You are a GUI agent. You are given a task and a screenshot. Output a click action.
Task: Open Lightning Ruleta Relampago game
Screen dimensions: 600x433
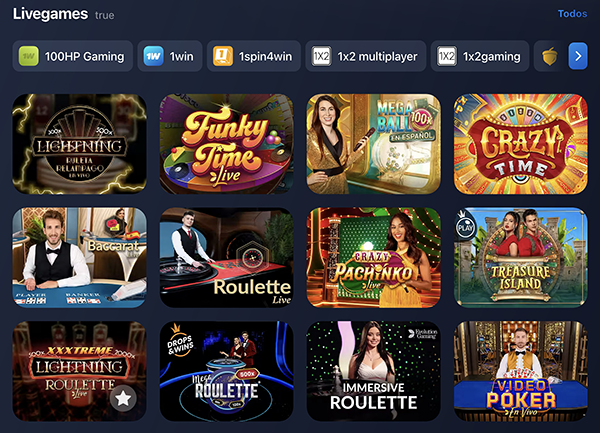(80, 144)
